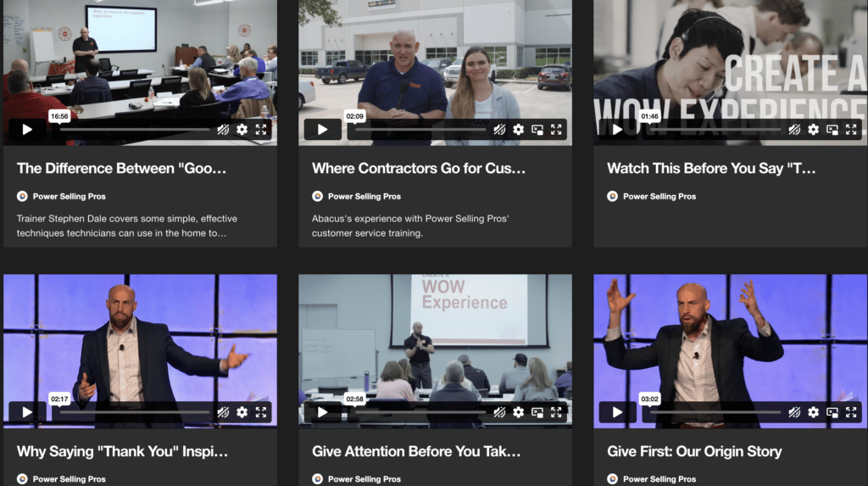Open fullscreen for The Difference Between video
Screen dimensions: 868x486
pyautogui.click(x=261, y=130)
